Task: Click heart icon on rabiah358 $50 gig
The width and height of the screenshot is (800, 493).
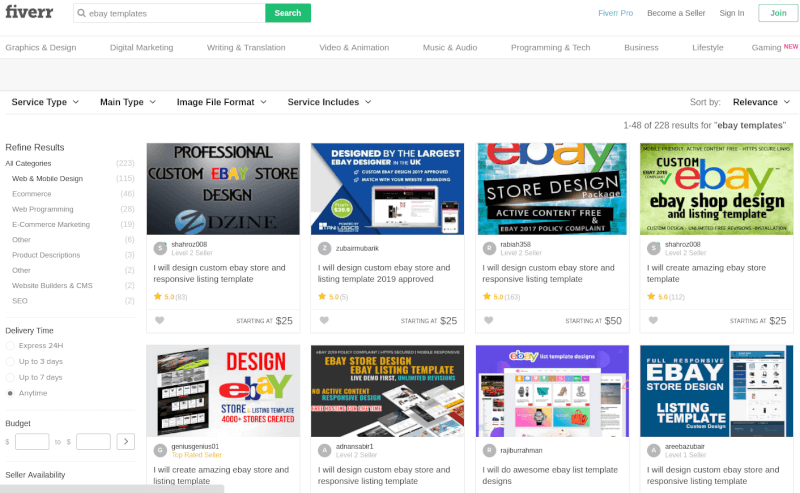Action: click(x=489, y=321)
